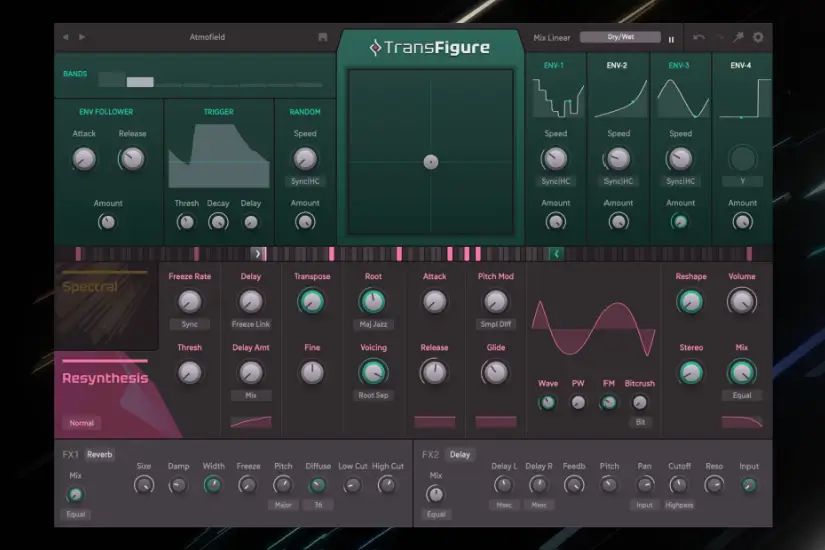Click the save preset disk icon
The width and height of the screenshot is (825, 550).
pos(323,38)
